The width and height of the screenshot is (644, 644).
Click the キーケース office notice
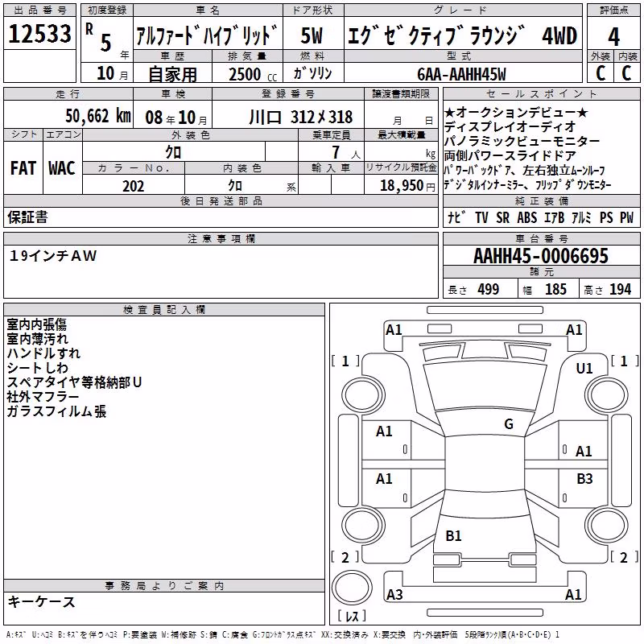pos(42,602)
